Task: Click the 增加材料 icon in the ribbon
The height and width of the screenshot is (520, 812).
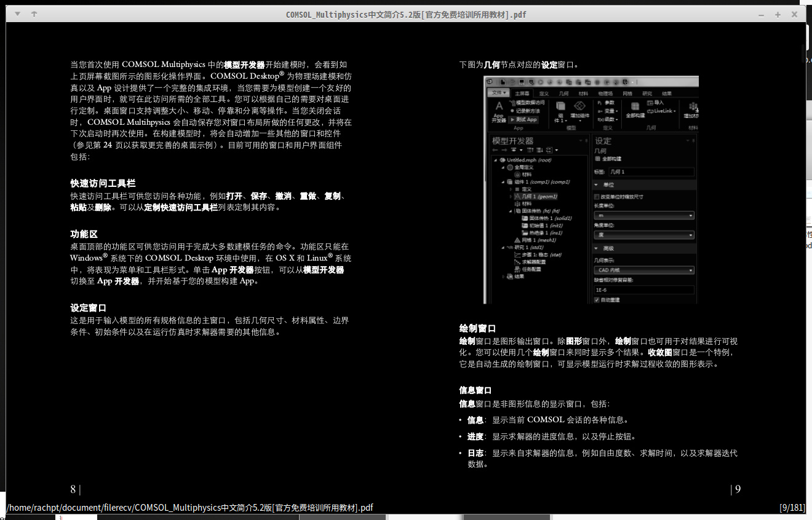Action: point(694,106)
